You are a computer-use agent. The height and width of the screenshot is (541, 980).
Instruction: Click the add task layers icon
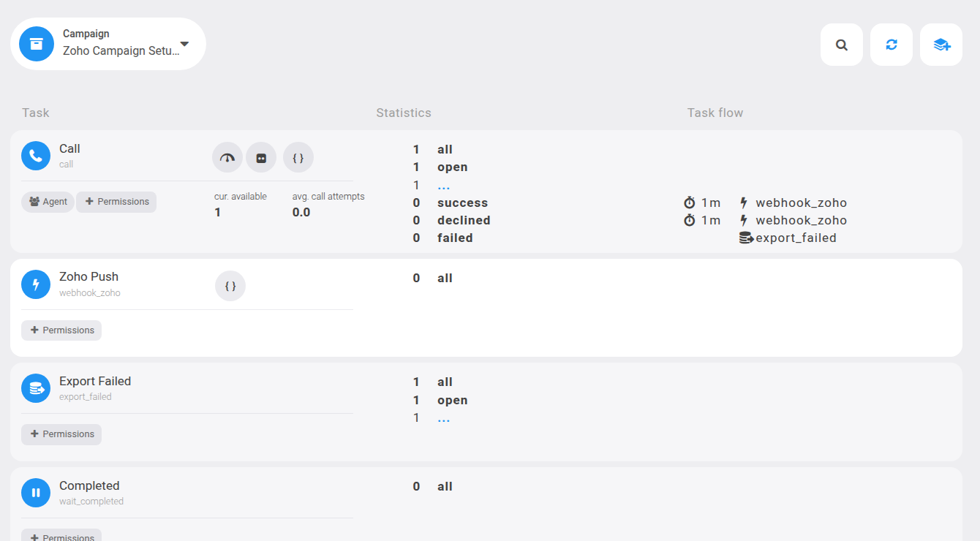tap(941, 45)
